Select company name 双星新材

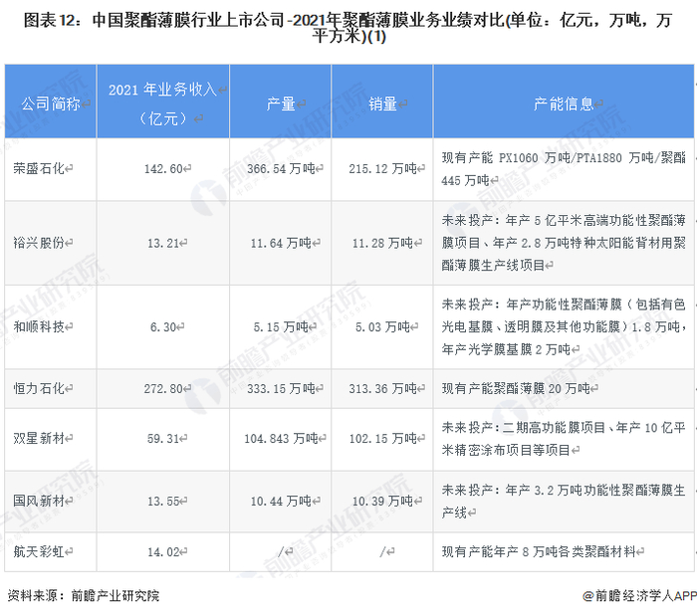[x=39, y=438]
